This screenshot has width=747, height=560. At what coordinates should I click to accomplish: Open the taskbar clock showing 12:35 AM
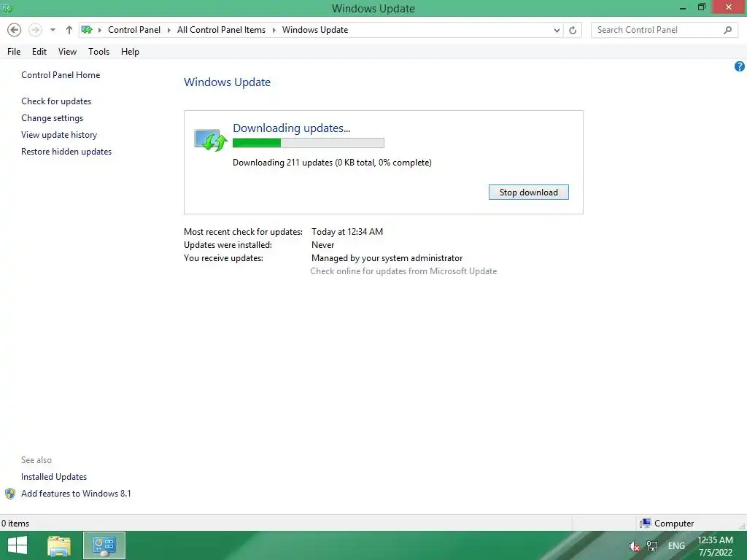715,546
